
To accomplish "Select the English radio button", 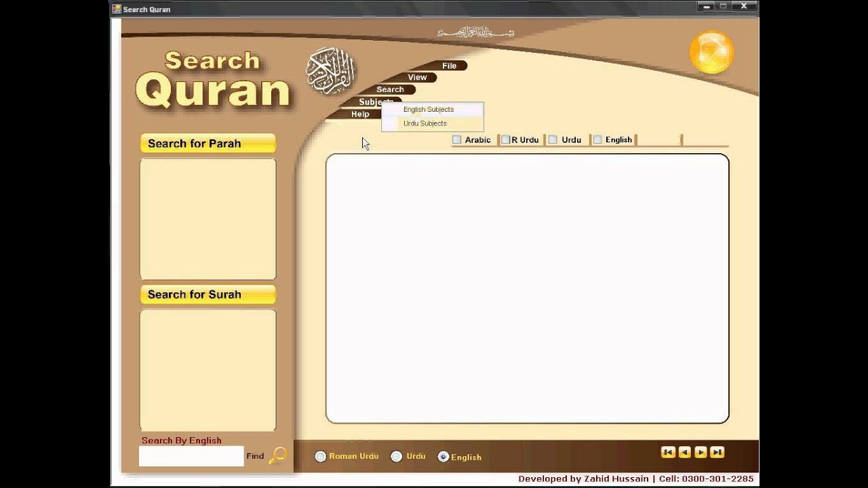I will (x=443, y=457).
